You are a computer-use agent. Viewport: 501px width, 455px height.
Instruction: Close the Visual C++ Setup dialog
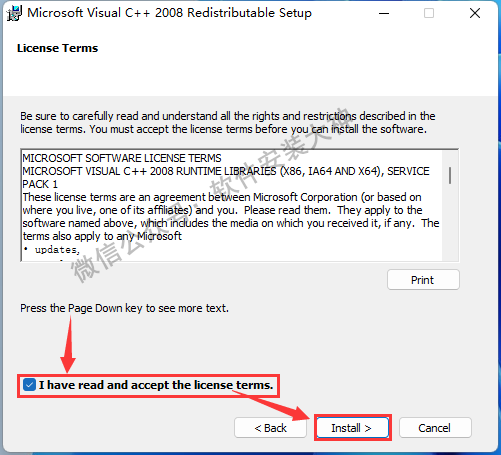(475, 13)
